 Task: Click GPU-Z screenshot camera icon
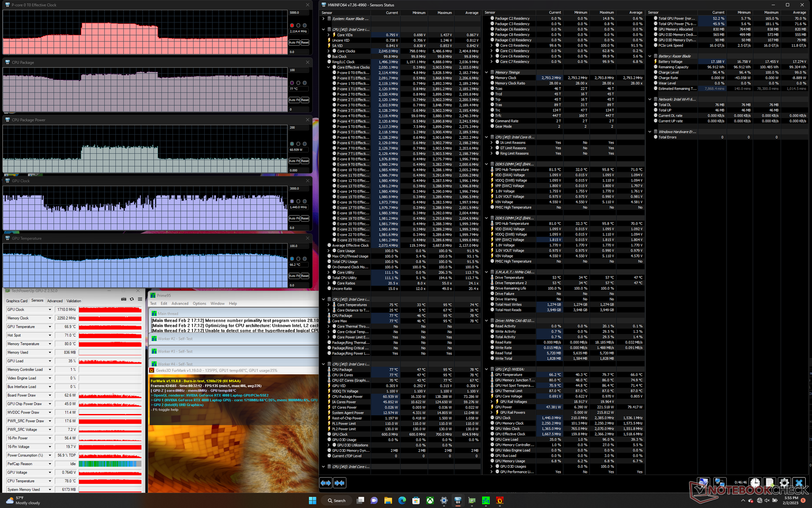(x=123, y=299)
